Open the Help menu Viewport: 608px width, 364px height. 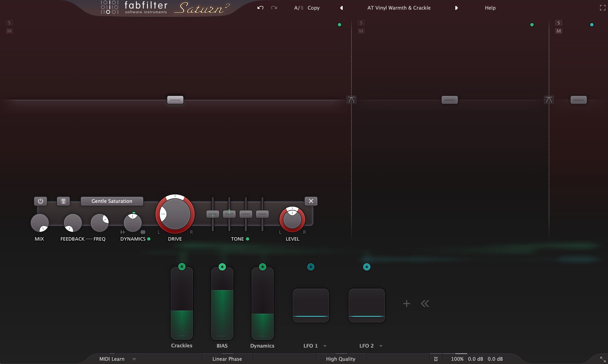490,8
